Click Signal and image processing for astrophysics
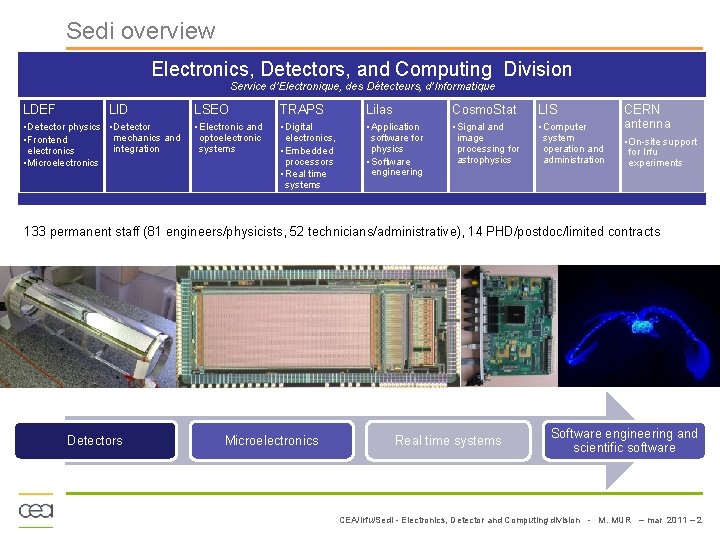 tap(486, 143)
